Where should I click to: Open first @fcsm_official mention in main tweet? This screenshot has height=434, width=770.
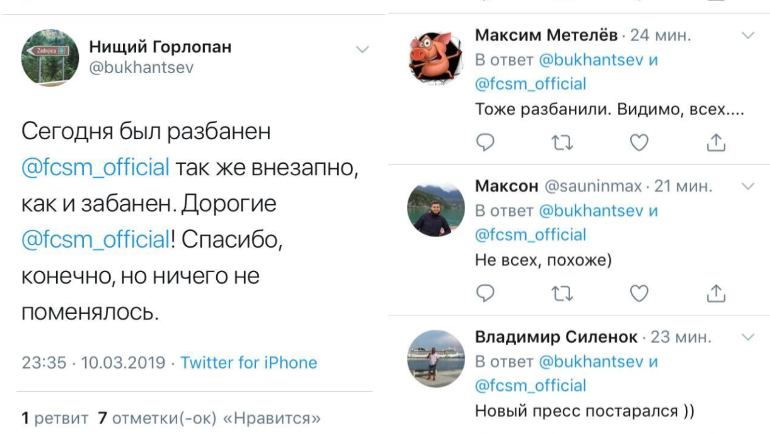(x=95, y=167)
